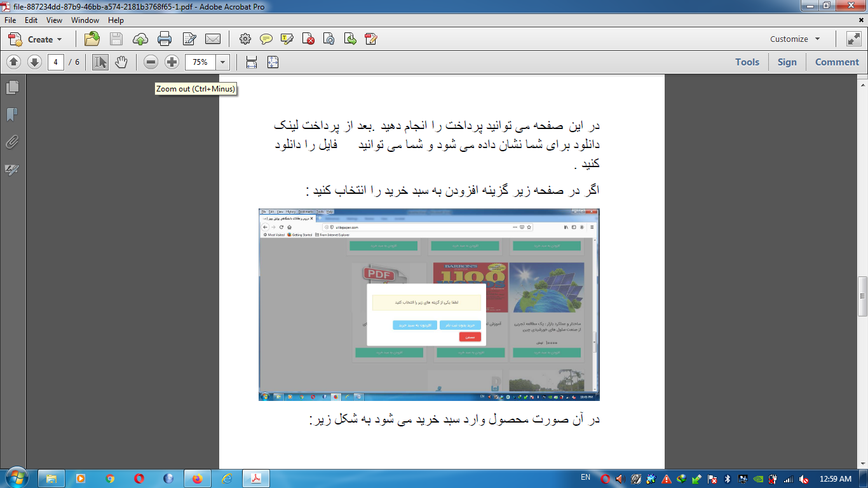This screenshot has height=488, width=868.
Task: Select the Highlight text tool
Action: (287, 39)
